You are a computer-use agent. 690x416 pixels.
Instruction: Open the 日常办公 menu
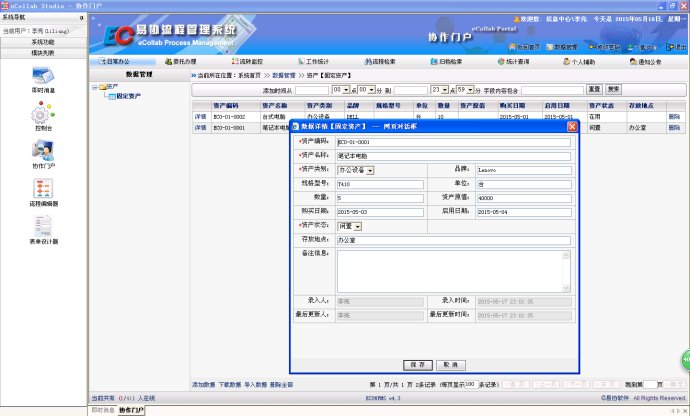tap(114, 62)
